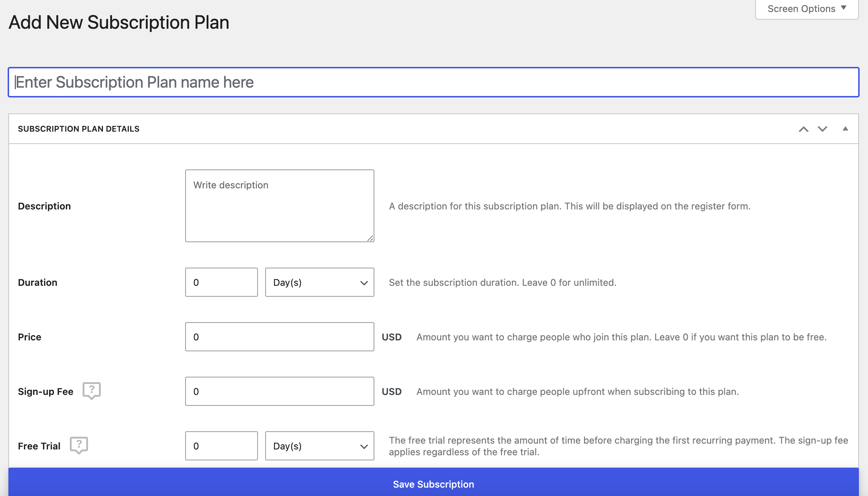Click the description textarea resize handle

tap(370, 238)
